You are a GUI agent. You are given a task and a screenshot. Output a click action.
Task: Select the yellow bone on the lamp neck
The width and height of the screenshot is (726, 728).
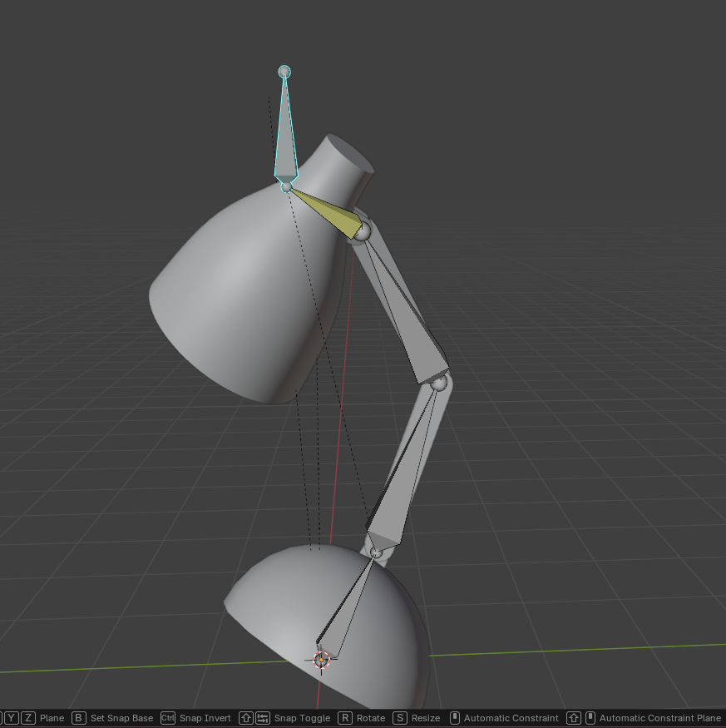(x=332, y=213)
